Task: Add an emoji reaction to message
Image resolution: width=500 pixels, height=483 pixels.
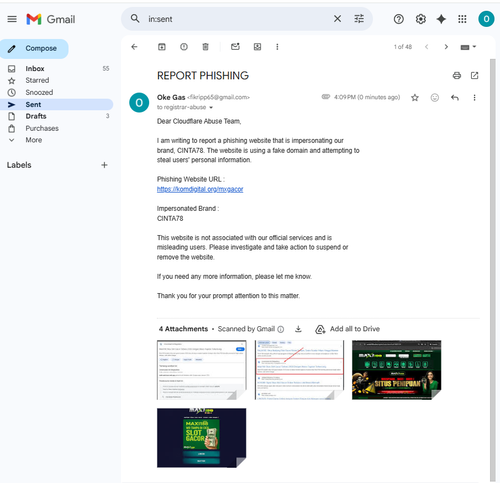Action: [x=435, y=98]
